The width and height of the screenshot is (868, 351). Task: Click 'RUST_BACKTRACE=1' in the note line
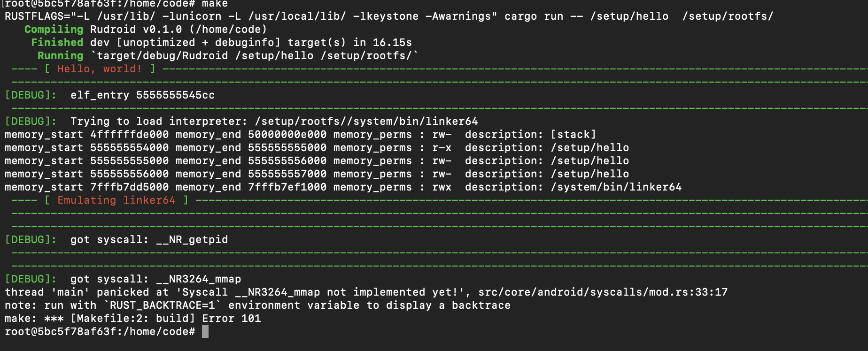(163, 305)
